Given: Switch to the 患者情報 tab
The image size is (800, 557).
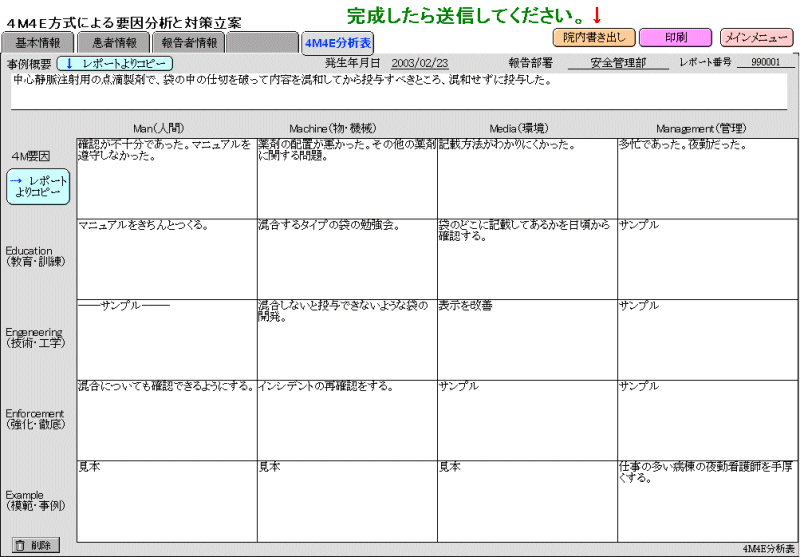Looking at the screenshot, I should click(114, 43).
